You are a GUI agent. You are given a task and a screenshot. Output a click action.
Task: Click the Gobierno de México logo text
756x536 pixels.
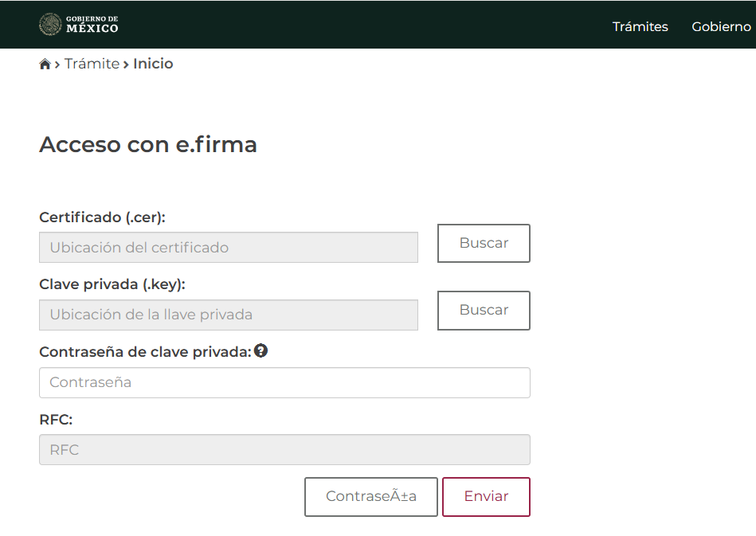[x=92, y=25]
